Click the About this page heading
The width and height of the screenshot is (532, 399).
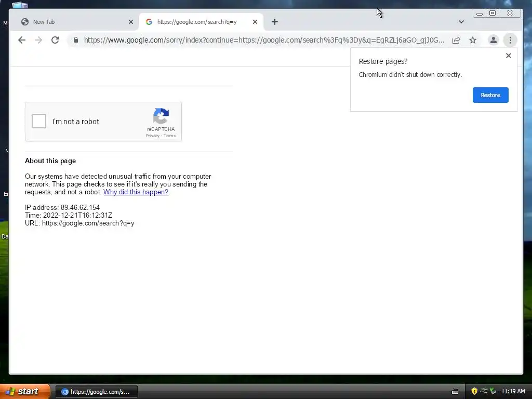[x=50, y=161]
